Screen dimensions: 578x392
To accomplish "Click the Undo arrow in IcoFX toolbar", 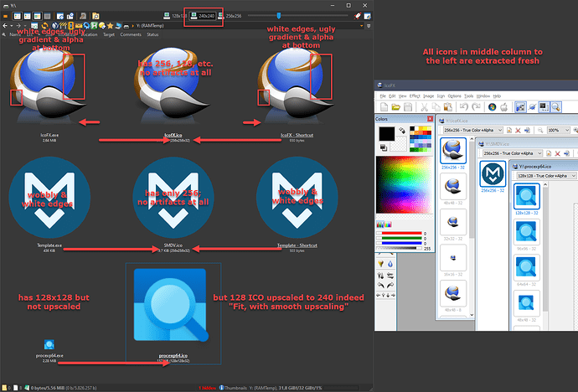I will coord(464,107).
